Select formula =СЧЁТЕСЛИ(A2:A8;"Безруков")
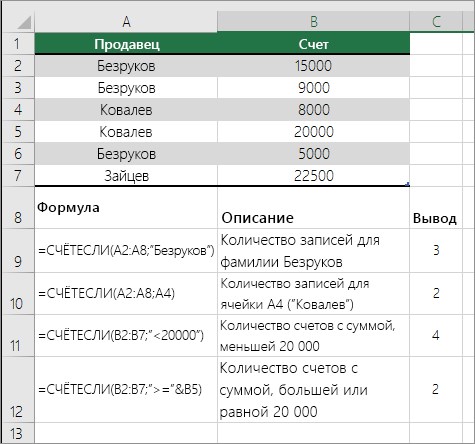The image size is (475, 444). click(126, 251)
